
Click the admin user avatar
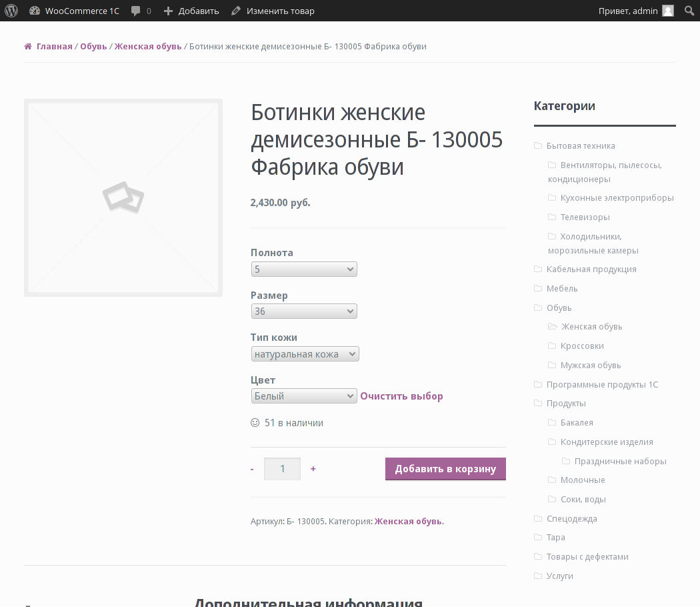pos(668,11)
